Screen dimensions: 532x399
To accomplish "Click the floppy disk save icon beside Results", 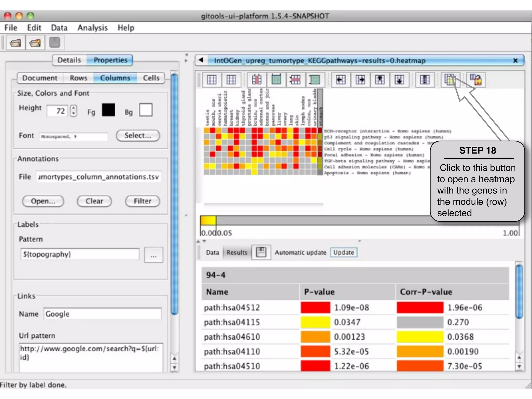I will (x=261, y=252).
